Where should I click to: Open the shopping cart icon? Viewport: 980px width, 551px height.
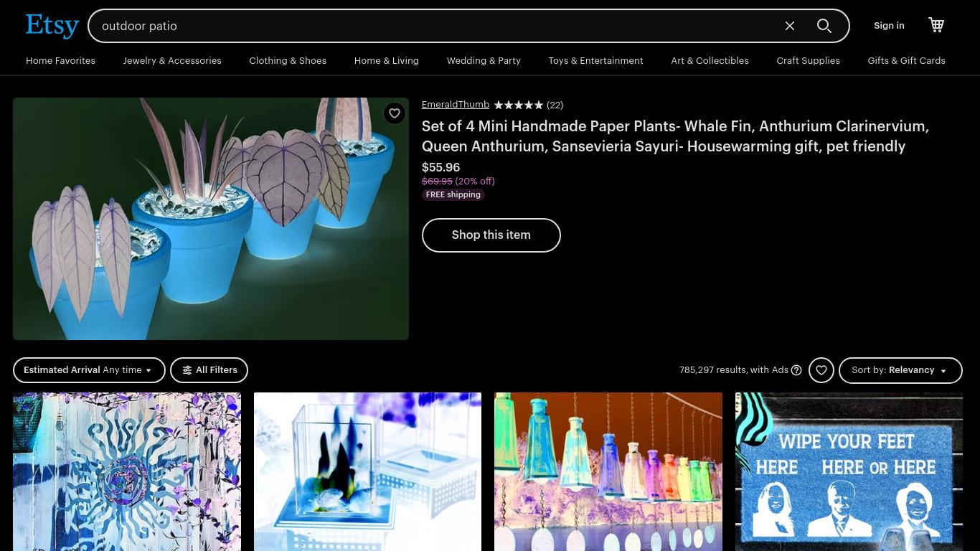coord(936,25)
